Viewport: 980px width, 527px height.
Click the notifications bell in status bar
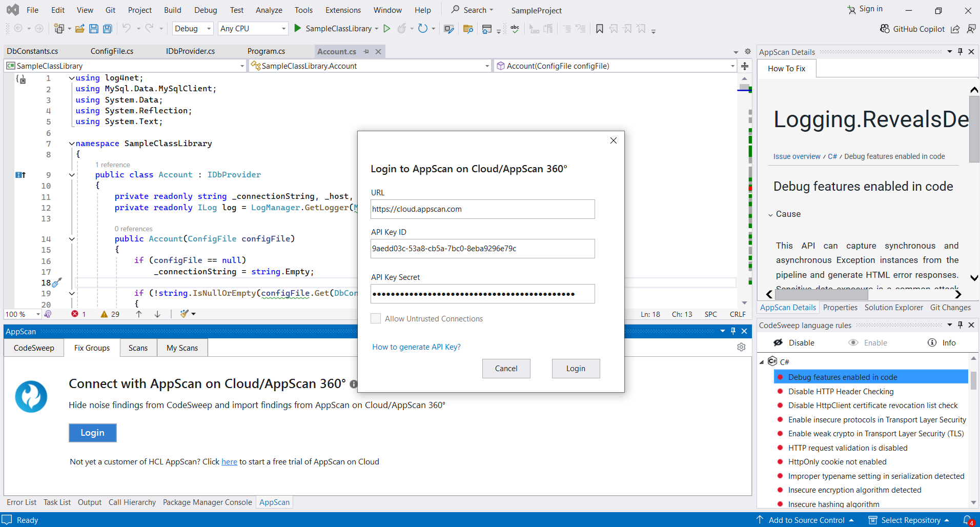[x=968, y=520]
